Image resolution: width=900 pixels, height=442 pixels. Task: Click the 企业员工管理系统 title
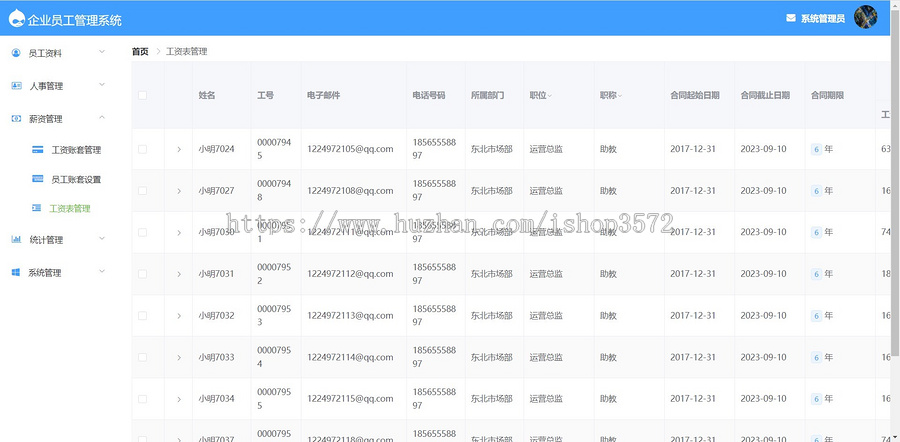click(x=75, y=21)
